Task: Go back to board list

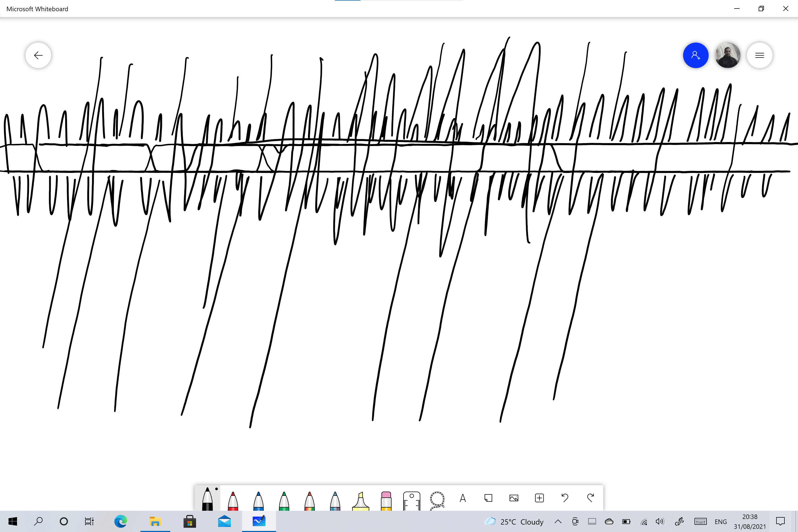Action: (x=38, y=55)
